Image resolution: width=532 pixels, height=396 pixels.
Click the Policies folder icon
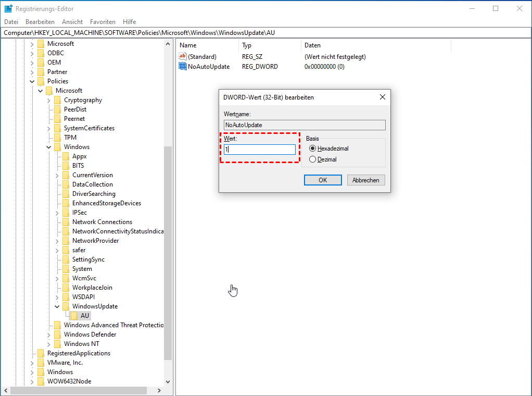pyautogui.click(x=41, y=81)
